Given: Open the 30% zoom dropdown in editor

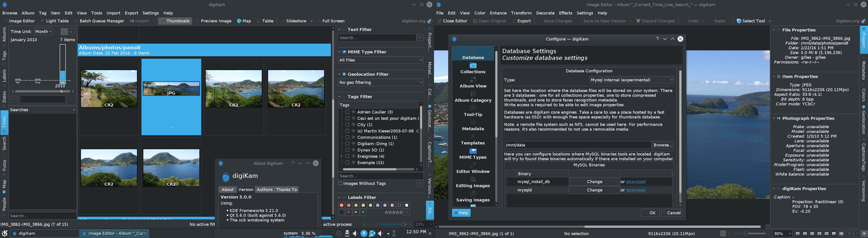Looking at the screenshot, I should (x=783, y=234).
